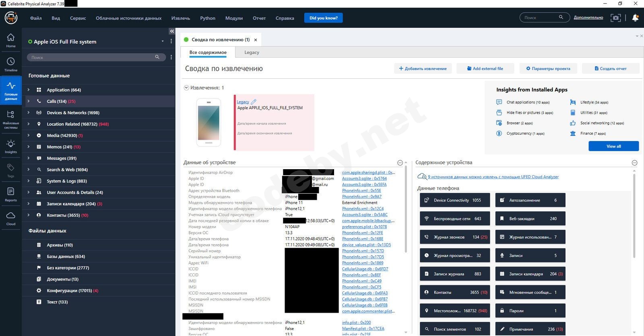Expand the Контакты (3655) node
Viewport: 644px width, 336px height.
coord(29,215)
